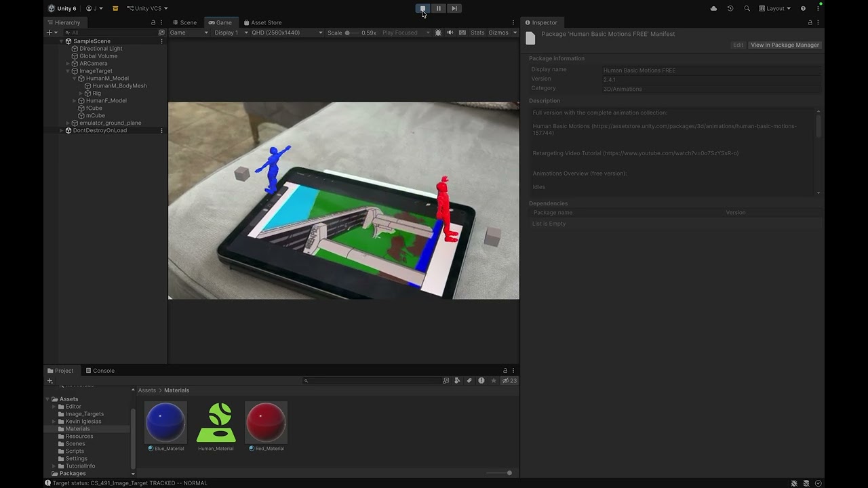Image resolution: width=868 pixels, height=488 pixels.
Task: Toggle Game view audio mute
Action: coord(450,33)
